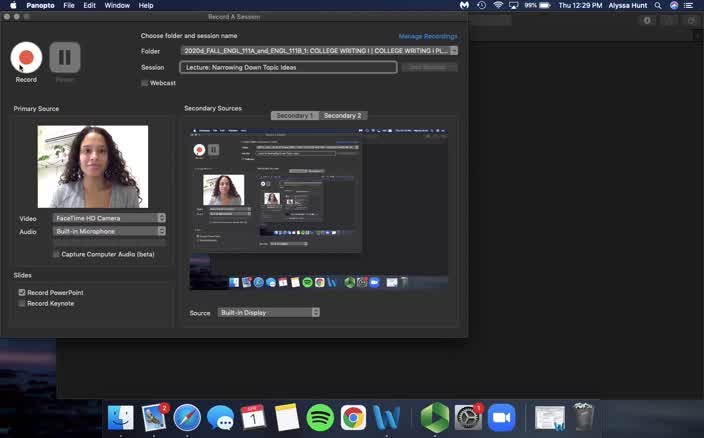Open System Preferences from the dock
Viewport: 704px width, 438px height.
[x=468, y=417]
